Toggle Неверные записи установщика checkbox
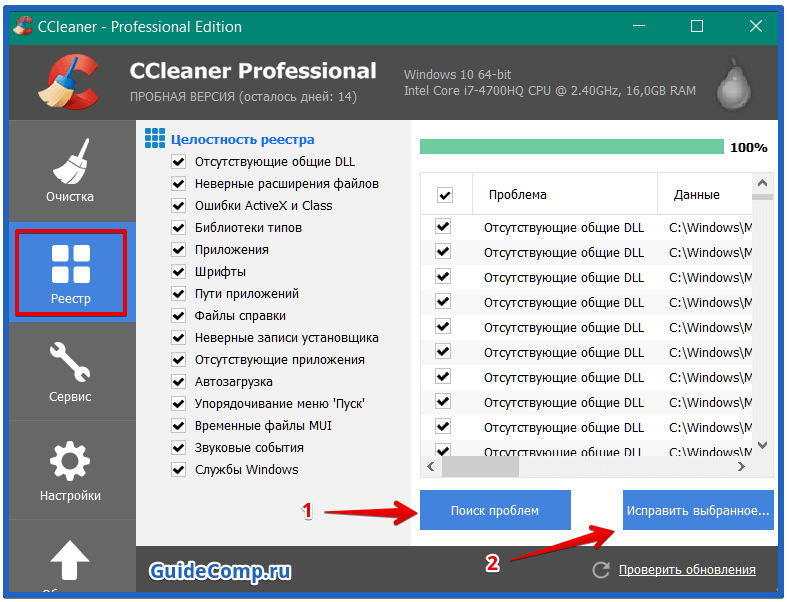789x602 pixels. (178, 338)
